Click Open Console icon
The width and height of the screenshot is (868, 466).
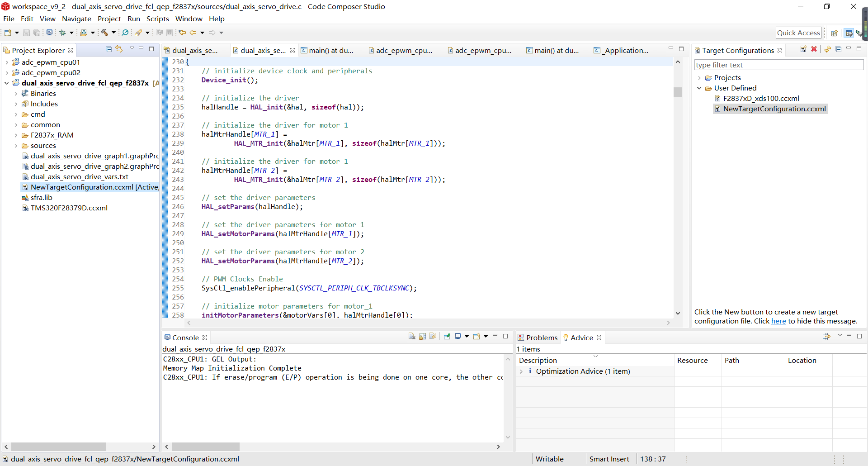[x=476, y=336]
